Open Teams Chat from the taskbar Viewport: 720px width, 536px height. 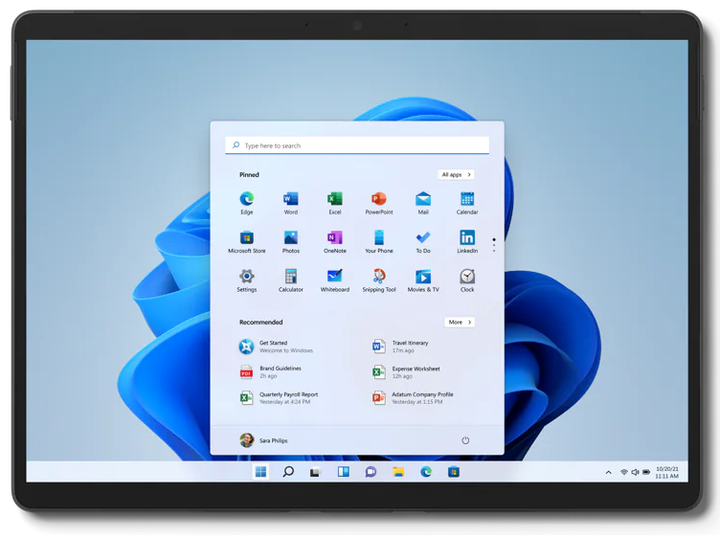click(x=371, y=472)
